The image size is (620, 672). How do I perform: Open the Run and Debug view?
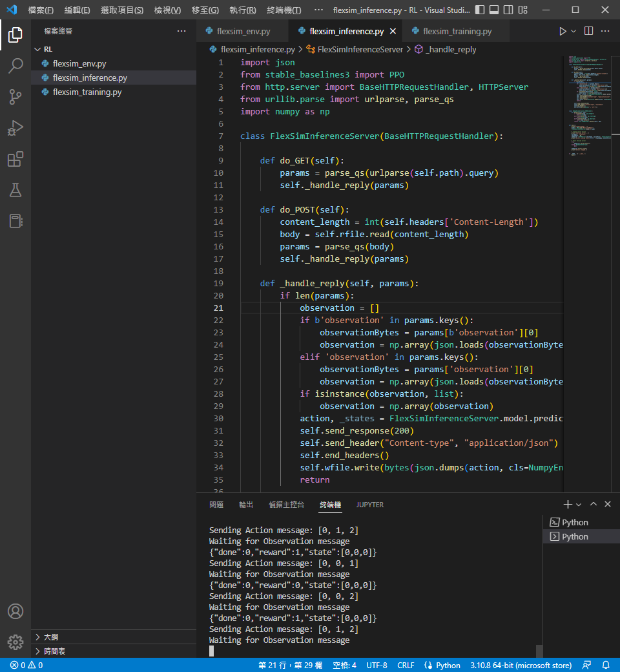coord(15,128)
